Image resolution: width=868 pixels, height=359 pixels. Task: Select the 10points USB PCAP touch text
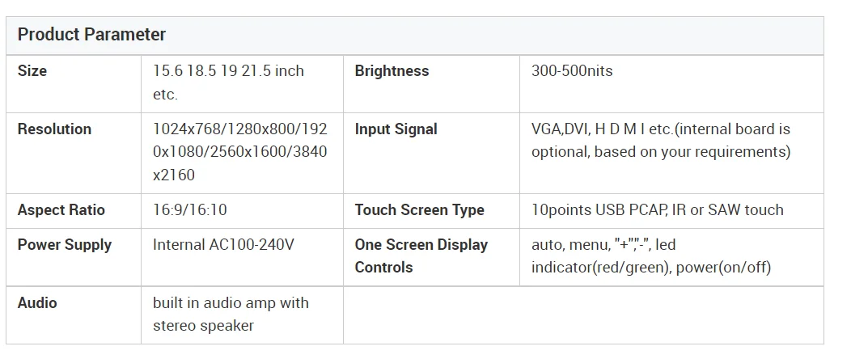[x=657, y=210]
